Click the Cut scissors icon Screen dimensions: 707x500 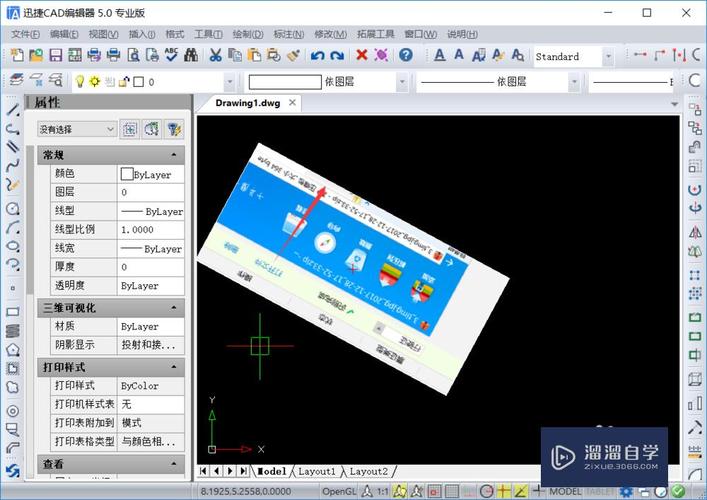215,56
